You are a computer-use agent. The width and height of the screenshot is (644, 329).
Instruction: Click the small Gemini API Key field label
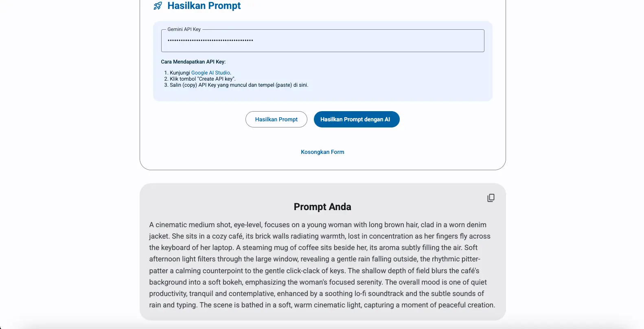tap(184, 29)
